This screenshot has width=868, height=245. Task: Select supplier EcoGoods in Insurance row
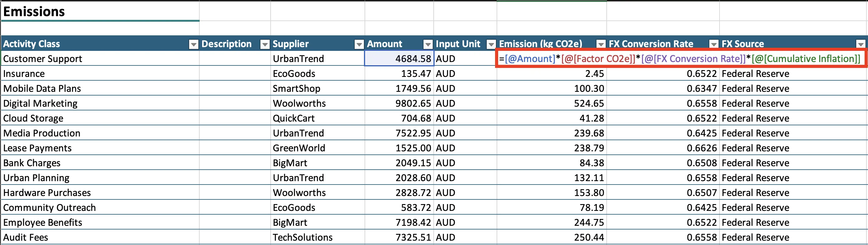[317, 73]
